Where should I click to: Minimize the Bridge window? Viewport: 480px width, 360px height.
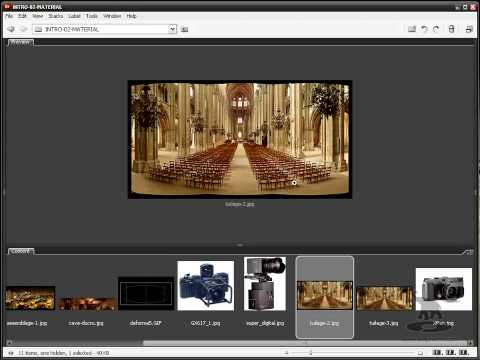click(457, 7)
